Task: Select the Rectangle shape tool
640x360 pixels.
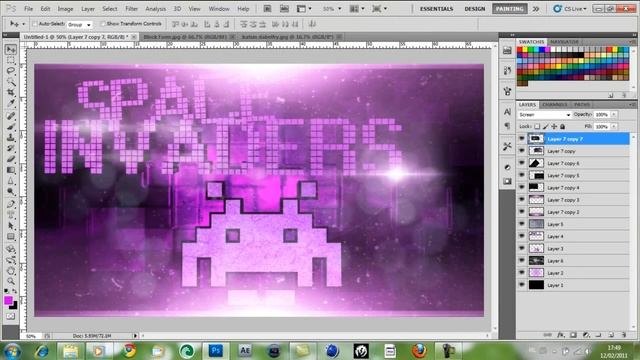Action: 11,236
